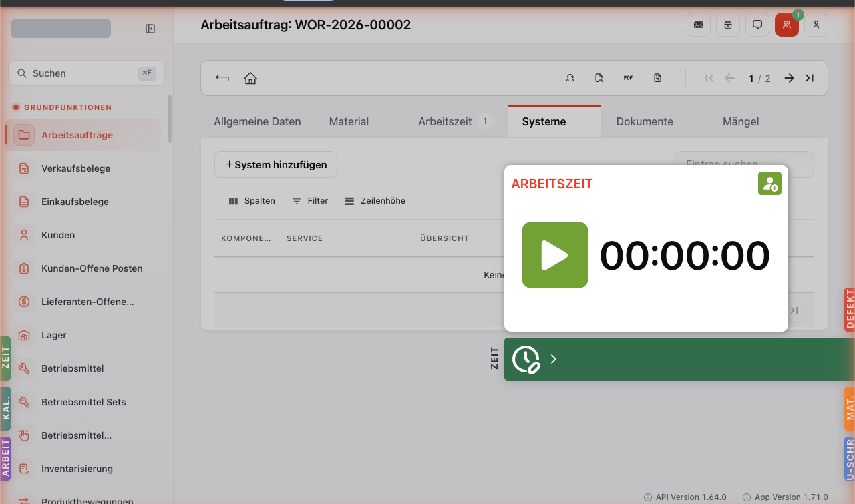Click the GRUNDFUNKTIONEN section heading
The image size is (855, 504).
point(67,107)
